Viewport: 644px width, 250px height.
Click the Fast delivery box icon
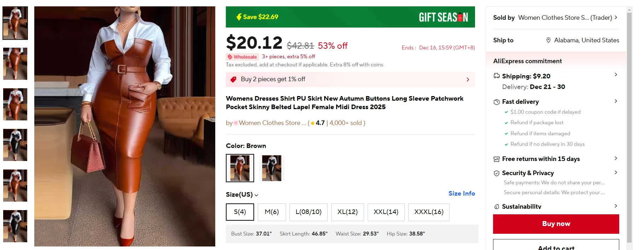pos(497,102)
